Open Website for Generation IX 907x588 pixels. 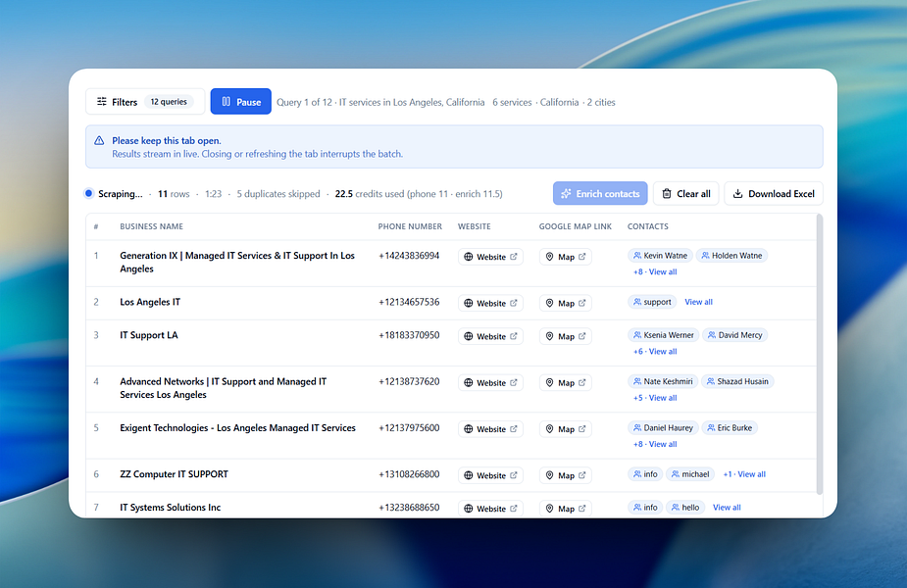tap(490, 257)
